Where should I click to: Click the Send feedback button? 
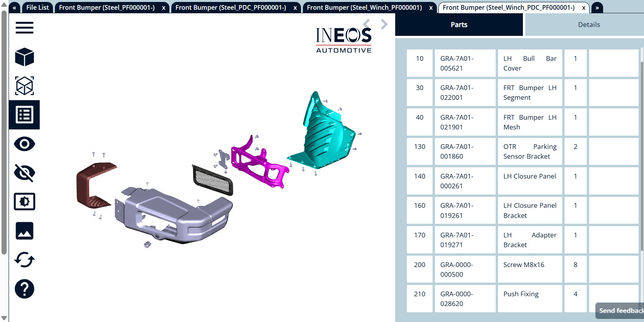[620, 311]
